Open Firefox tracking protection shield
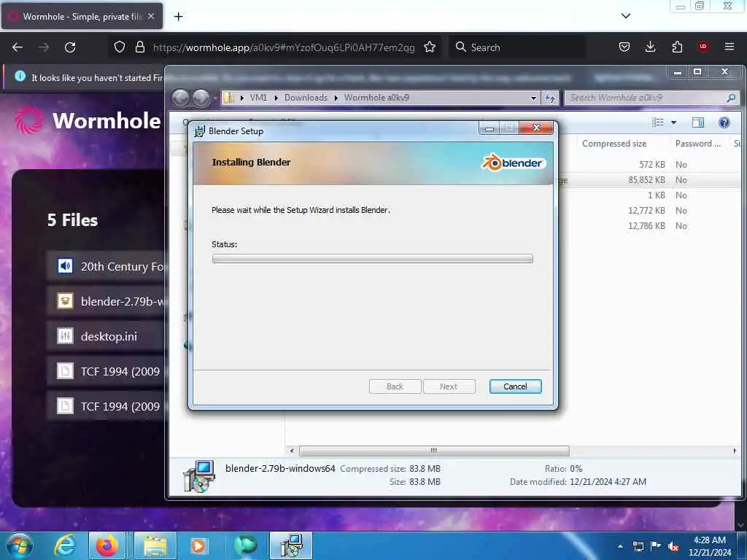Viewport: 747px width, 560px height. click(x=120, y=47)
